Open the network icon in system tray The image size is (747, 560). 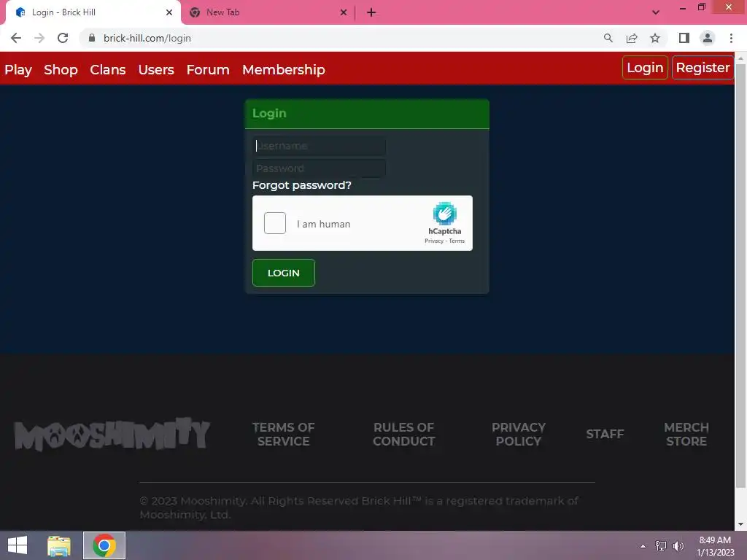(x=661, y=545)
